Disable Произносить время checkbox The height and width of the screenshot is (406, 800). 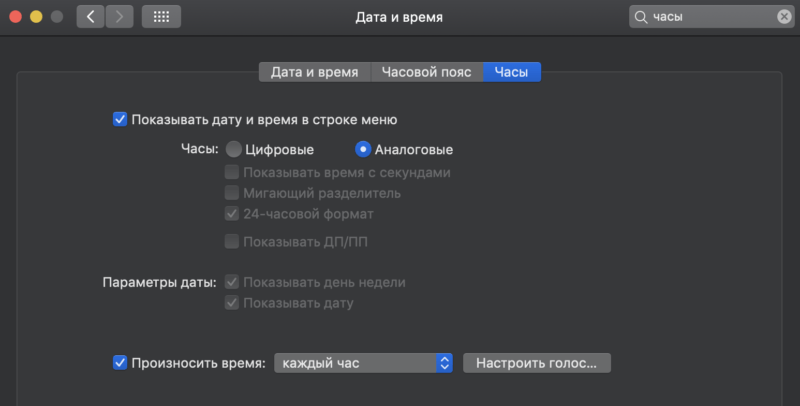tap(120, 363)
